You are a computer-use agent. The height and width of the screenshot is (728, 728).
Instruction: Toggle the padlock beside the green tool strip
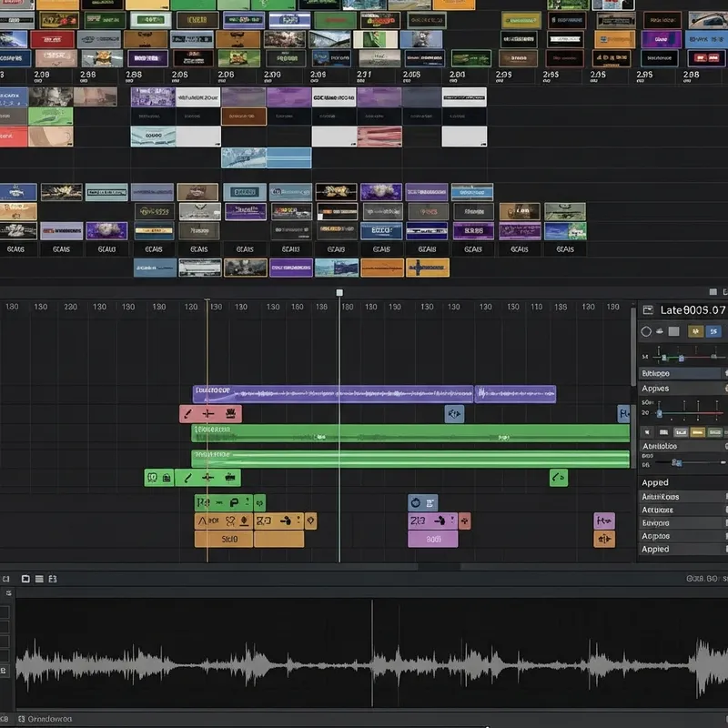(167, 477)
